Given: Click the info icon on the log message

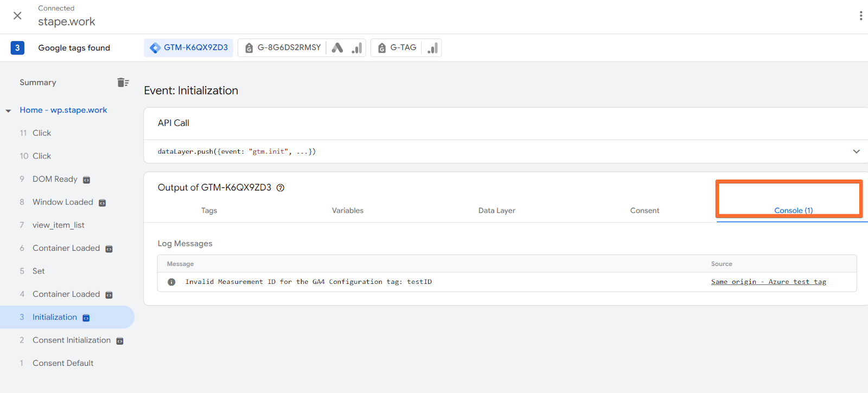Looking at the screenshot, I should coord(171,282).
